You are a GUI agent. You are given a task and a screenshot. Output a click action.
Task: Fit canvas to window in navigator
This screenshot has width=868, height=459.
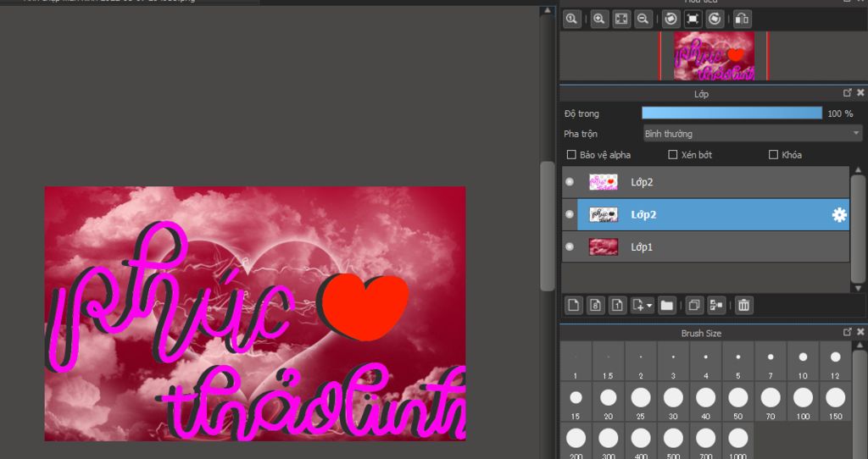[x=621, y=19]
